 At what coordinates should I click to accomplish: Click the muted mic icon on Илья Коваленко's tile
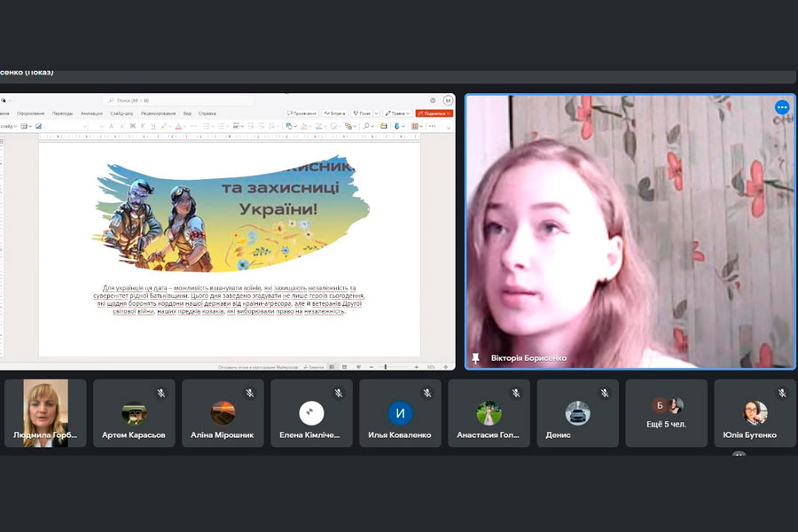[x=427, y=393]
